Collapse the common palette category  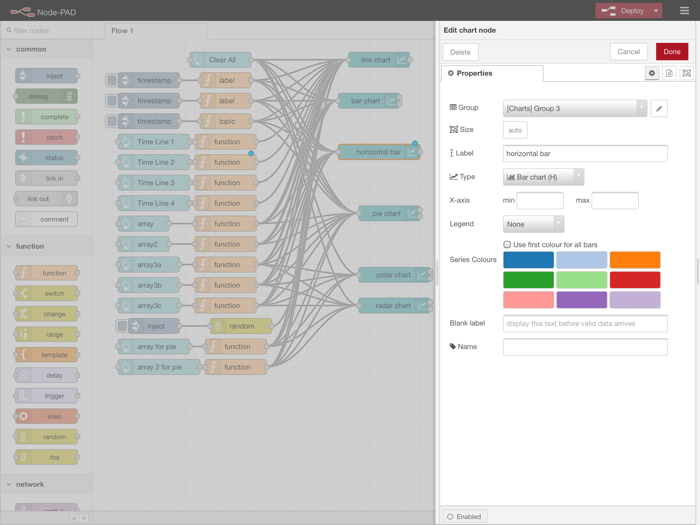coord(9,49)
